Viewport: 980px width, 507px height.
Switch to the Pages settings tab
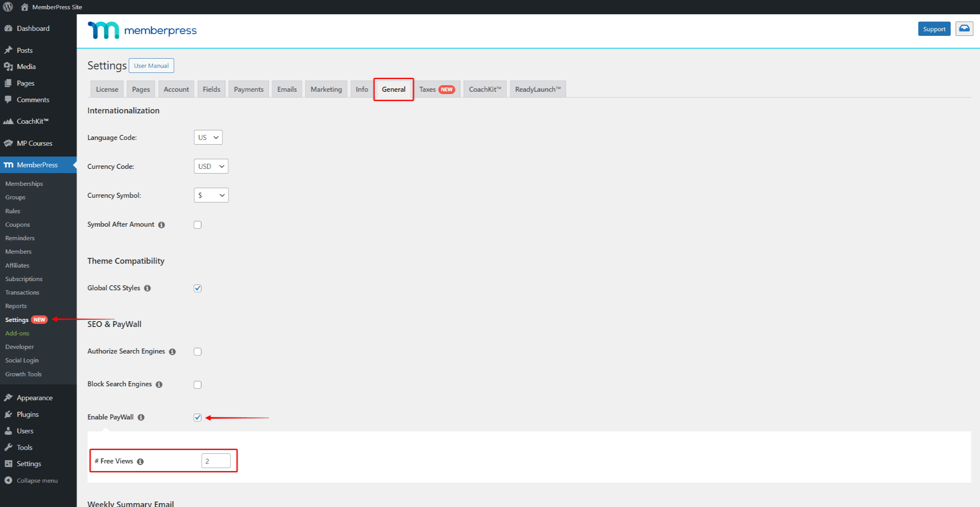[x=141, y=89]
